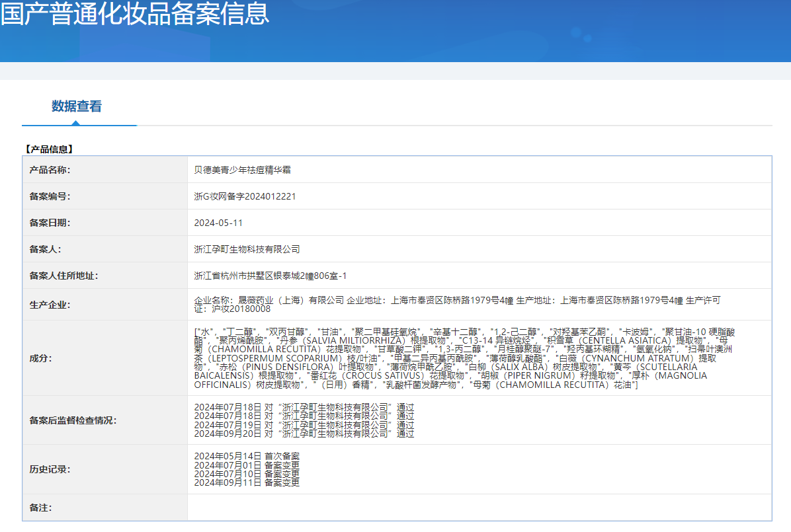Select the filing number 浙G妆网备字2024012221
791x532 pixels.
click(x=245, y=196)
